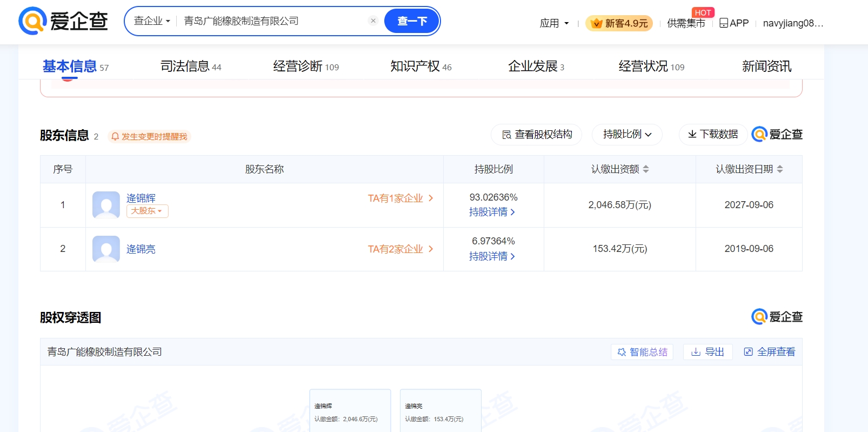Switch to the 新闻资讯 tab
The image size is (868, 432).
tap(766, 67)
